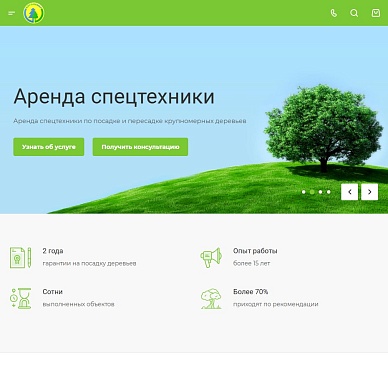The height and width of the screenshot is (388, 388).
Task: Click the tree logo in header
Action: pos(34,13)
